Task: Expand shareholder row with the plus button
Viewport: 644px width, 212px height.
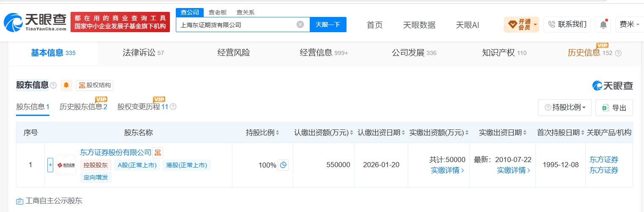Action: pyautogui.click(x=50, y=165)
